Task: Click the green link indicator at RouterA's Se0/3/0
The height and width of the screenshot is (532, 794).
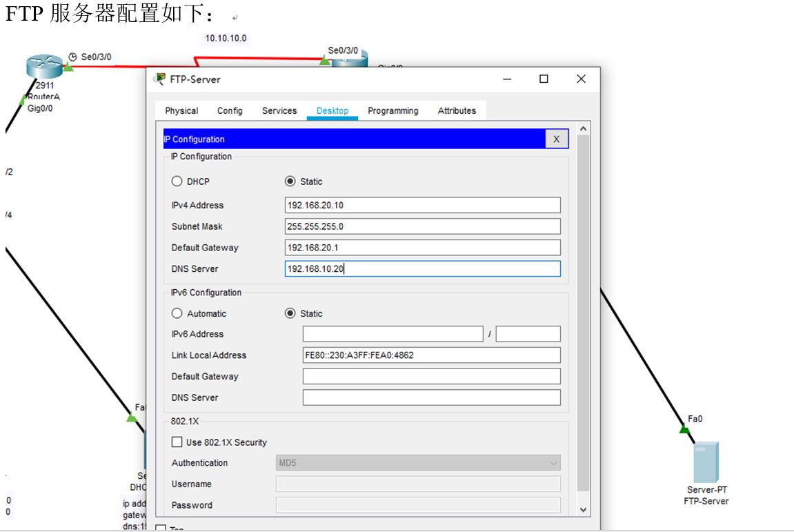Action: click(68, 67)
